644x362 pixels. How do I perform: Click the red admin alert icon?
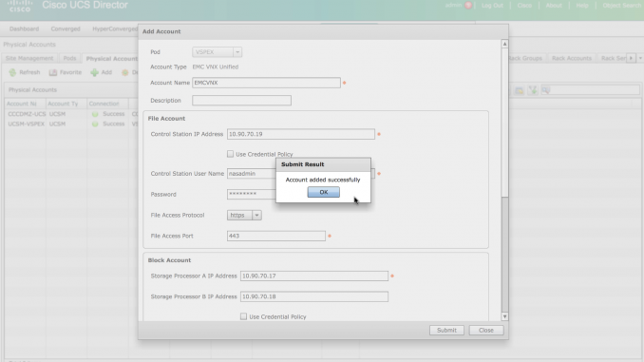pyautogui.click(x=468, y=6)
